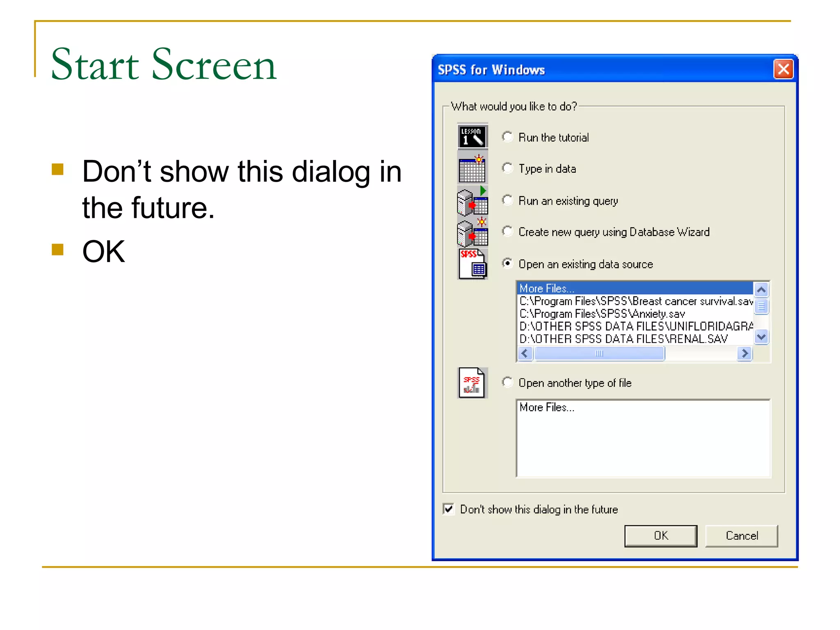Click the Lesson 1 tutorial icon
The image size is (840, 630).
(x=472, y=137)
